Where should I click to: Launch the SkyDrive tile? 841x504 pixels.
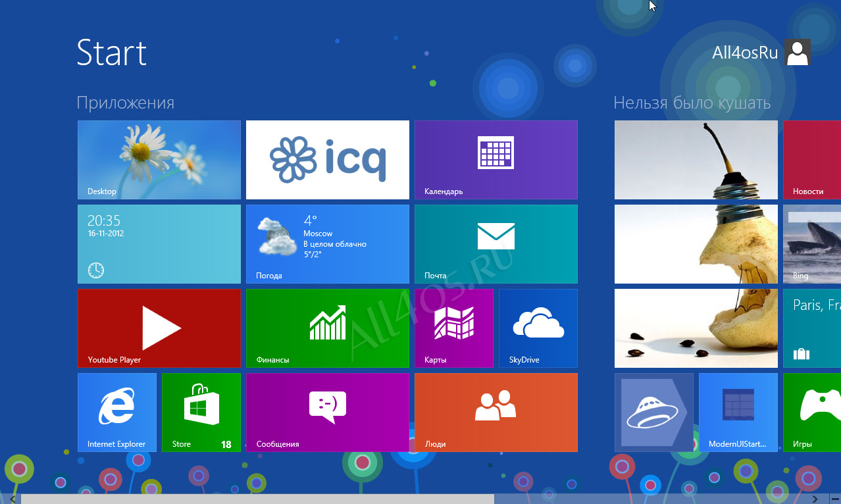(x=538, y=328)
